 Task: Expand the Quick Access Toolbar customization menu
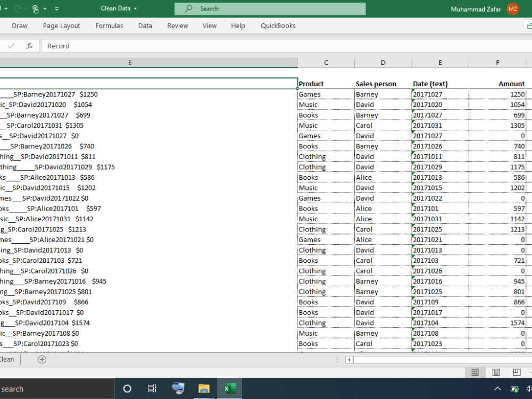[57, 9]
